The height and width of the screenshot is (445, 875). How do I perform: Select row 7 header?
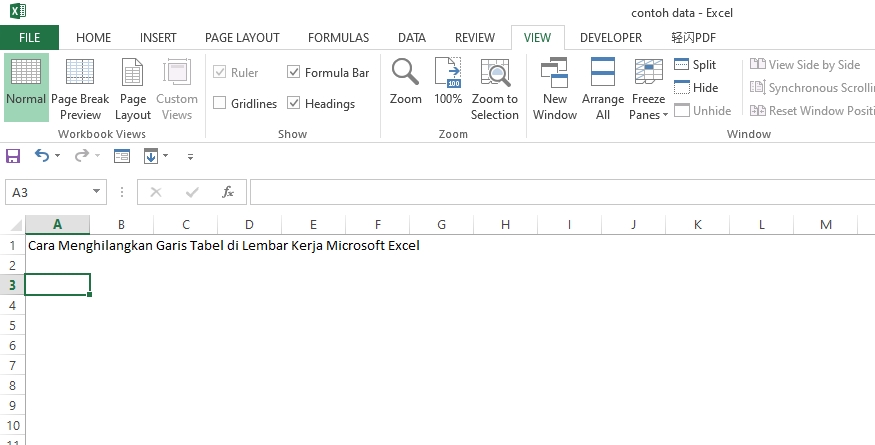(x=12, y=366)
